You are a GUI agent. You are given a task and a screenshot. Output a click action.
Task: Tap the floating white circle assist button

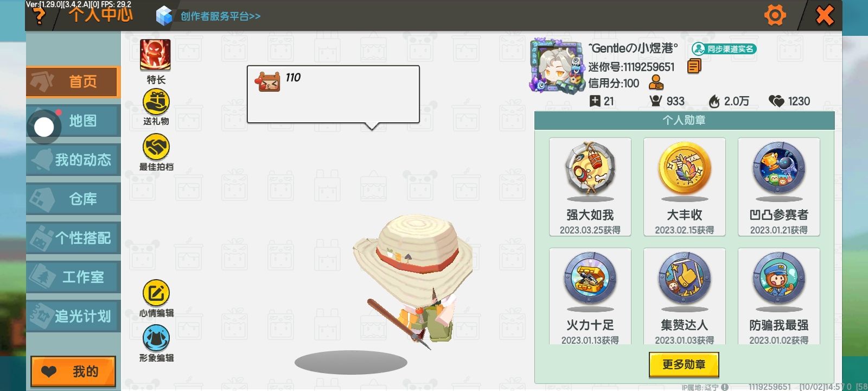pyautogui.click(x=44, y=127)
